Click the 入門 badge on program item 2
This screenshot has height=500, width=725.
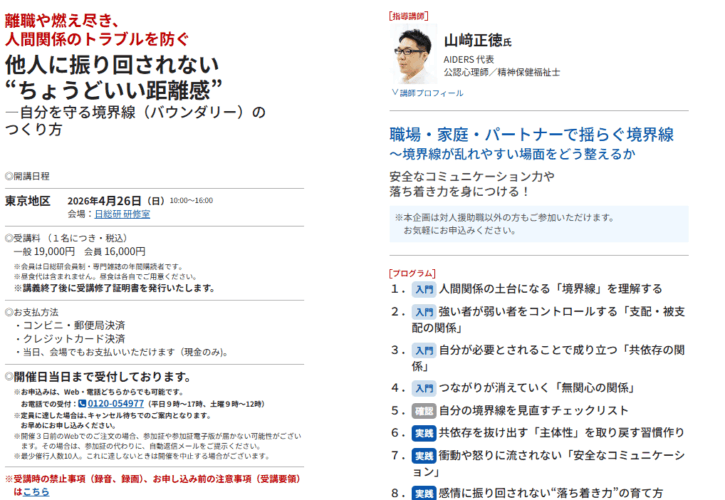click(x=423, y=313)
